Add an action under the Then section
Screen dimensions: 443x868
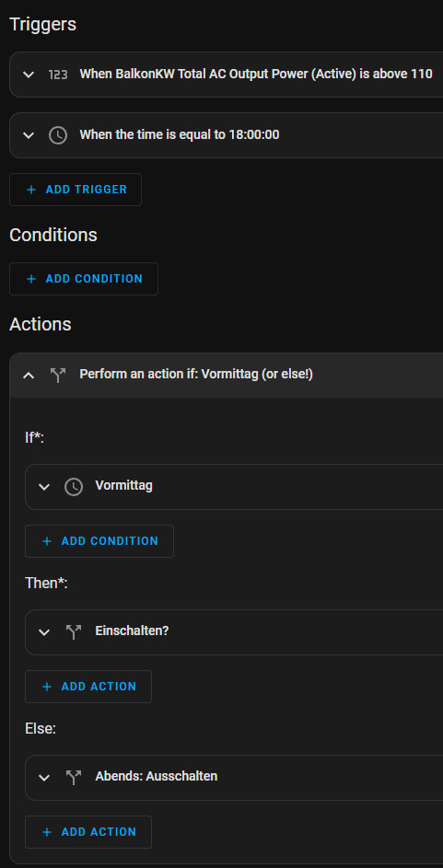[x=88, y=687]
